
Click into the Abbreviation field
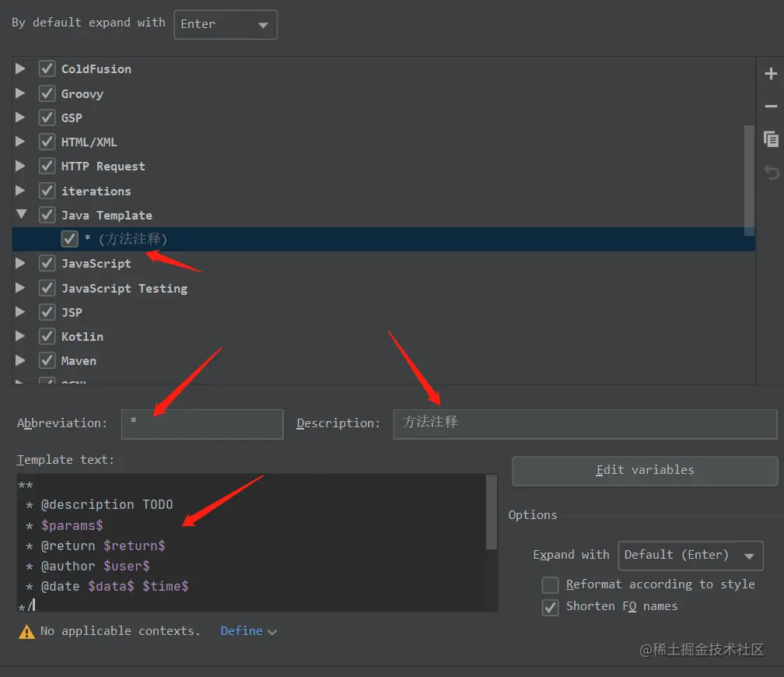pos(202,424)
